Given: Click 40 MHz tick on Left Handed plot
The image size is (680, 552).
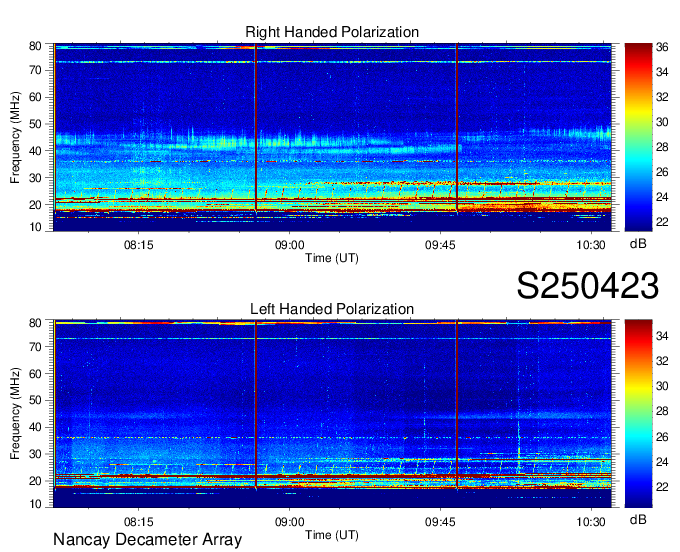Looking at the screenshot, I should click(x=35, y=427).
